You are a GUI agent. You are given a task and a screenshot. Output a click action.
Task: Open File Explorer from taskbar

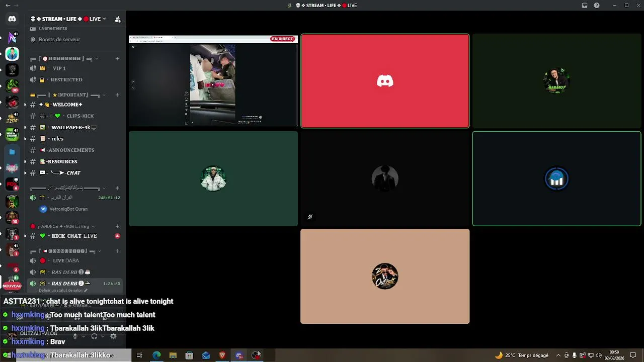pos(173,355)
